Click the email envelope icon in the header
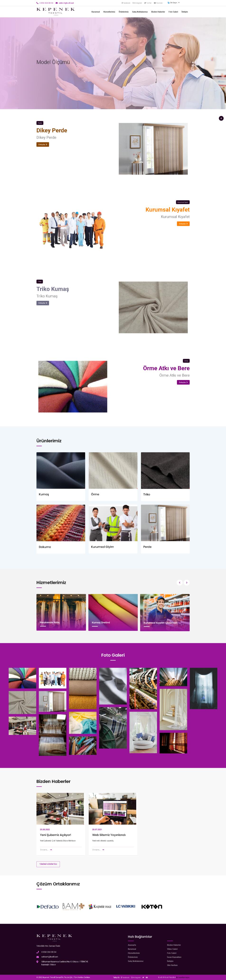226x980 pixels. tap(56, 3)
